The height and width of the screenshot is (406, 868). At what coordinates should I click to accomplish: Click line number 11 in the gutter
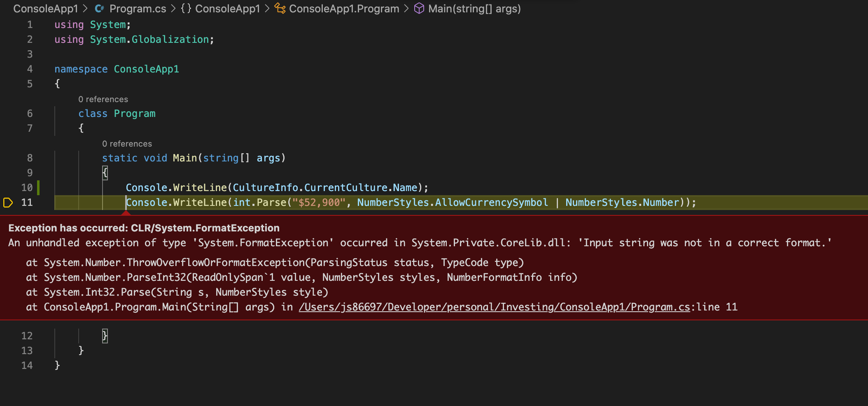pyautogui.click(x=27, y=203)
